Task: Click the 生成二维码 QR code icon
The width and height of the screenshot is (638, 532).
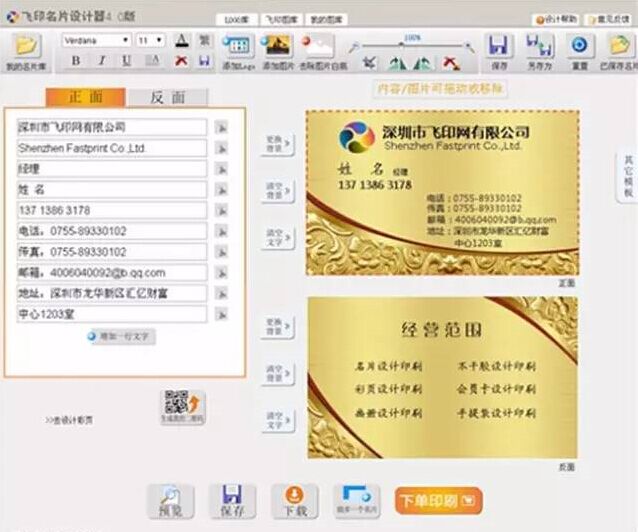Action: click(183, 407)
